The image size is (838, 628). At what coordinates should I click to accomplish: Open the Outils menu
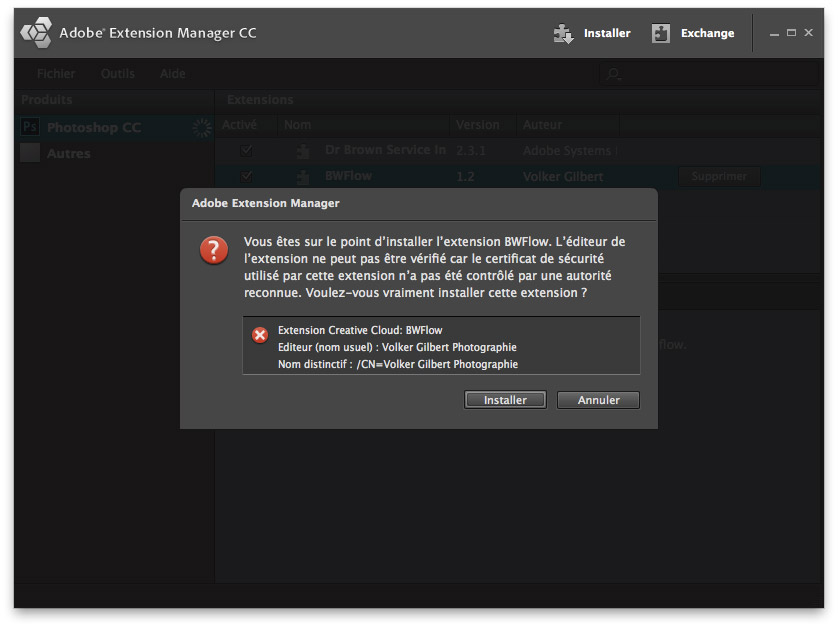118,74
